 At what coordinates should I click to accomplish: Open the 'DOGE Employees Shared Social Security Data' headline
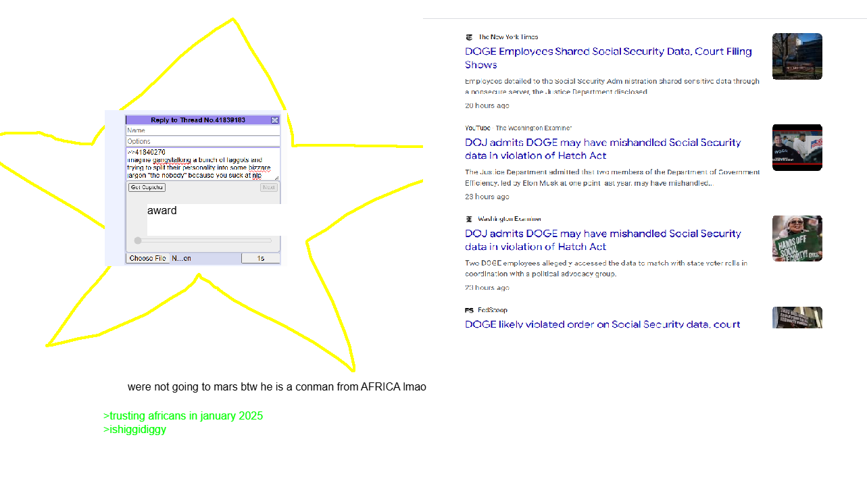(608, 58)
